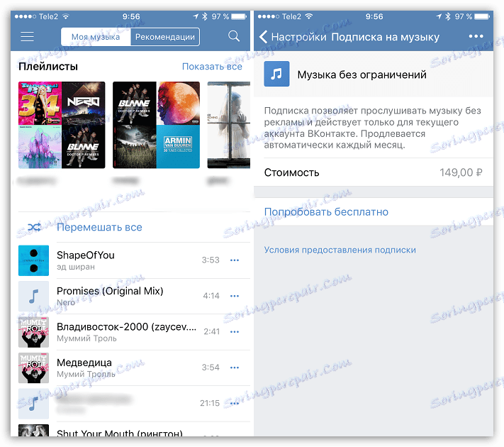Viewport: 504px width, 447px height.
Task: Open the hamburger side menu
Action: (27, 36)
